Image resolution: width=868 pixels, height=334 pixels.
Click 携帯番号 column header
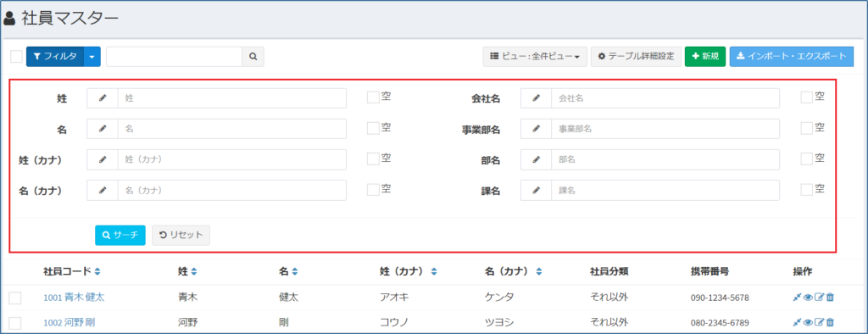pyautogui.click(x=709, y=271)
